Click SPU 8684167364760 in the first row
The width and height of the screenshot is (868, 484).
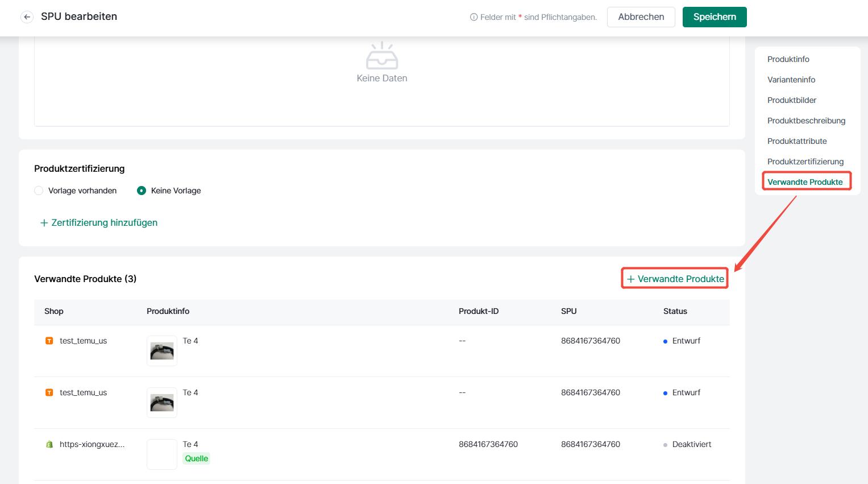tap(591, 341)
